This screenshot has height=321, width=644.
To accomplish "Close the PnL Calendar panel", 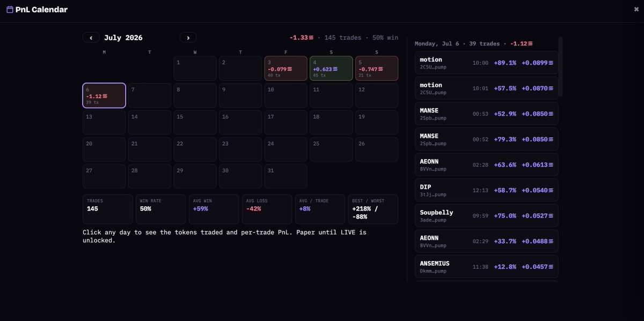I will point(636,9).
